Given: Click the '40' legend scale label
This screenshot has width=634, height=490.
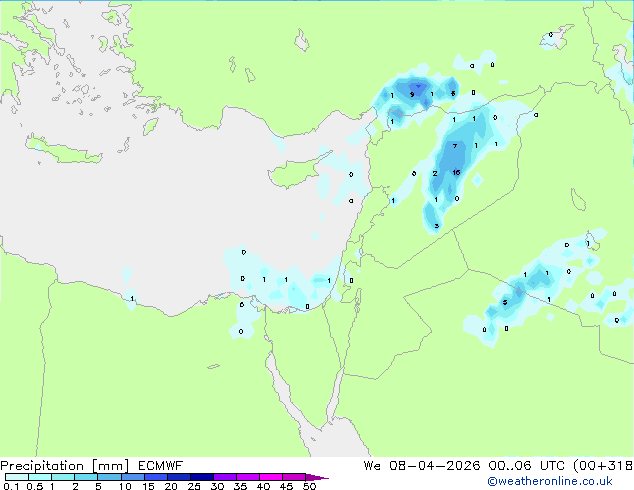Looking at the screenshot, I should click(x=263, y=486).
